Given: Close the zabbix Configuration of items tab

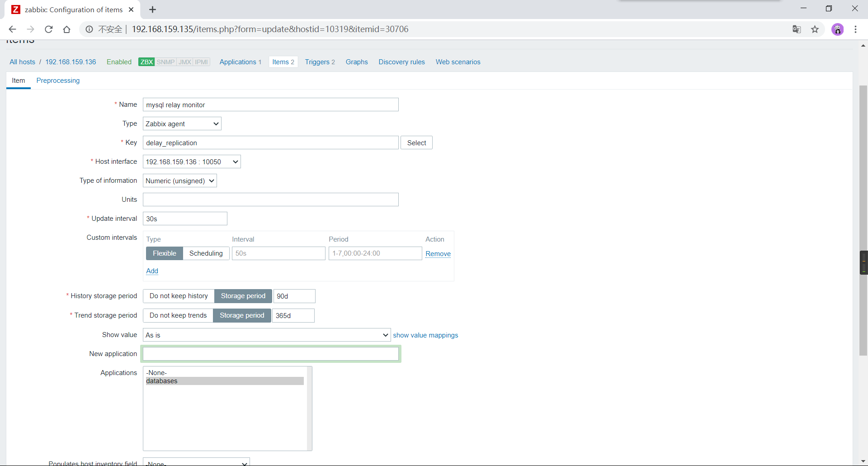Looking at the screenshot, I should pos(131,10).
